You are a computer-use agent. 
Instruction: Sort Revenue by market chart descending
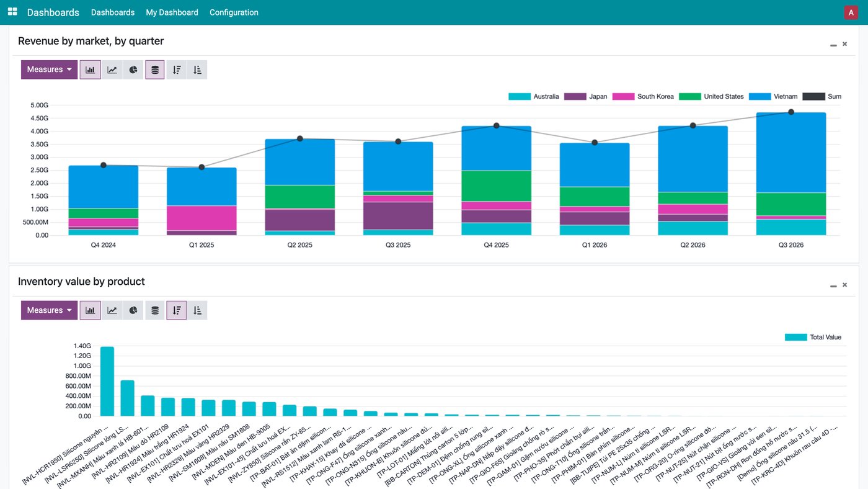[x=177, y=70]
